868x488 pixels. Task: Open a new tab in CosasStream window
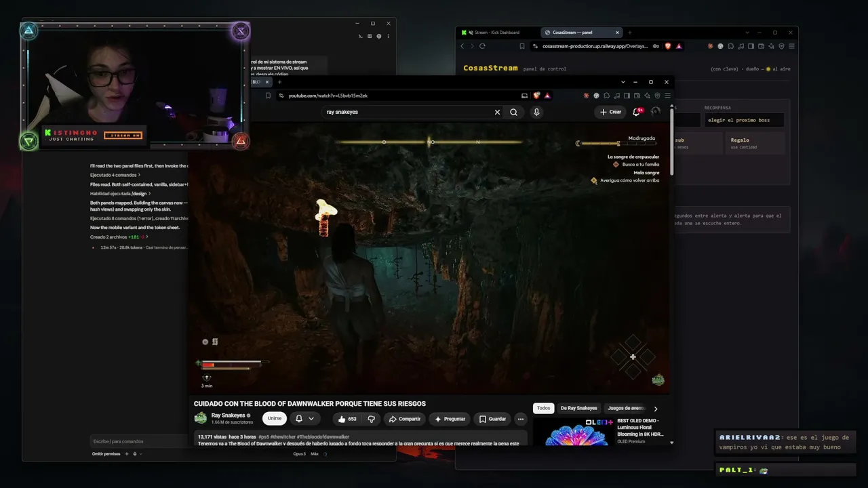tap(629, 33)
